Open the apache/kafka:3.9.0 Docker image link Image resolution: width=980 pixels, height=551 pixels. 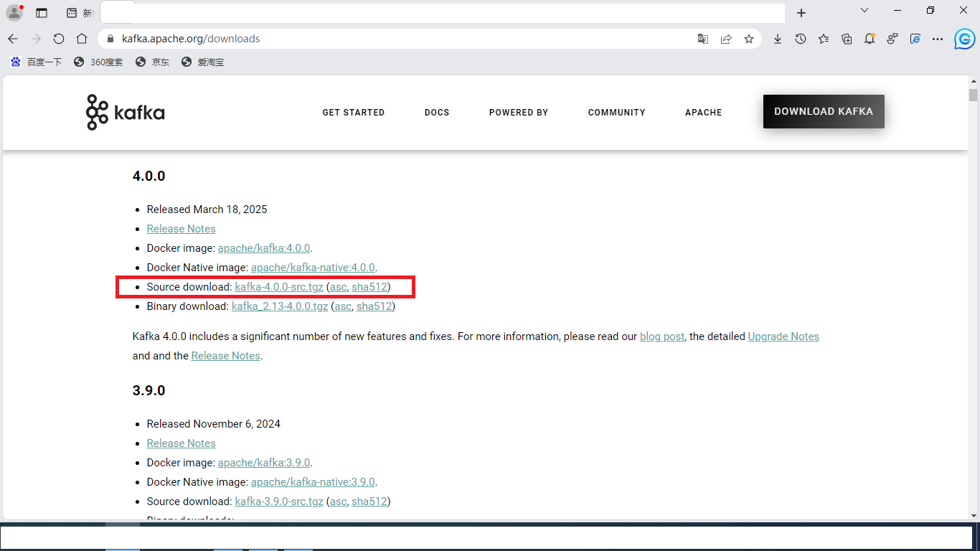pos(264,463)
